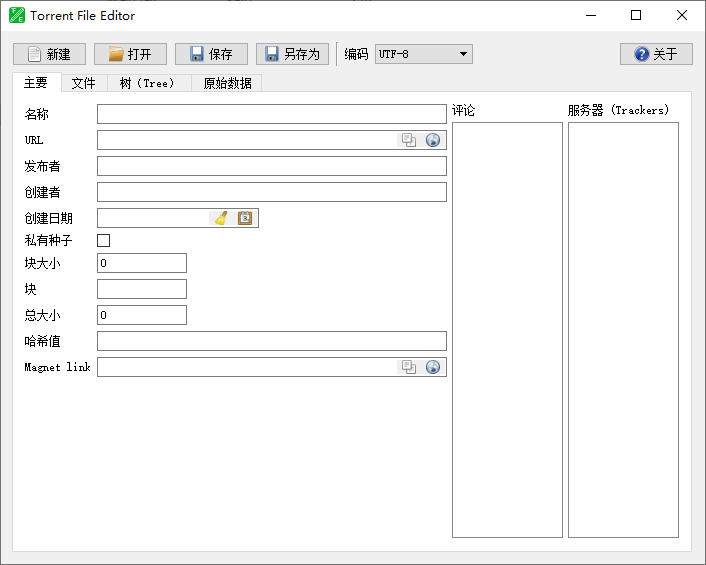Click the 名称 input field
This screenshot has width=706, height=565.
[272, 114]
